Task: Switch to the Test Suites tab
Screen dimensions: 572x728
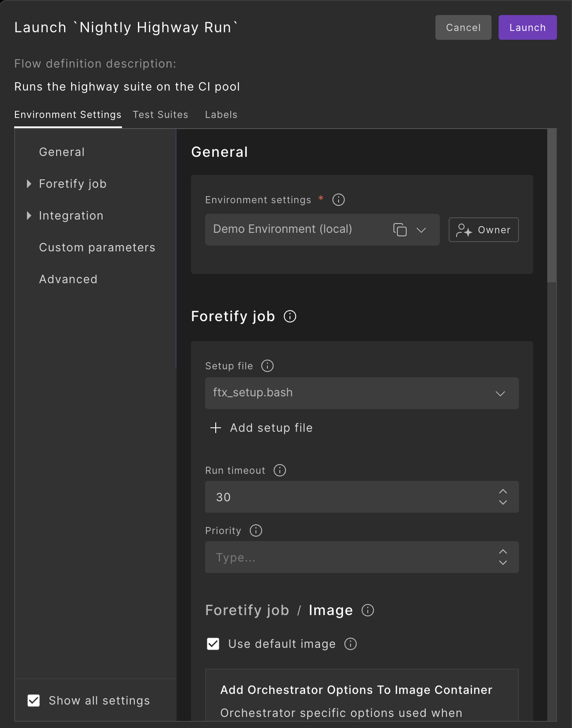Action: click(160, 115)
